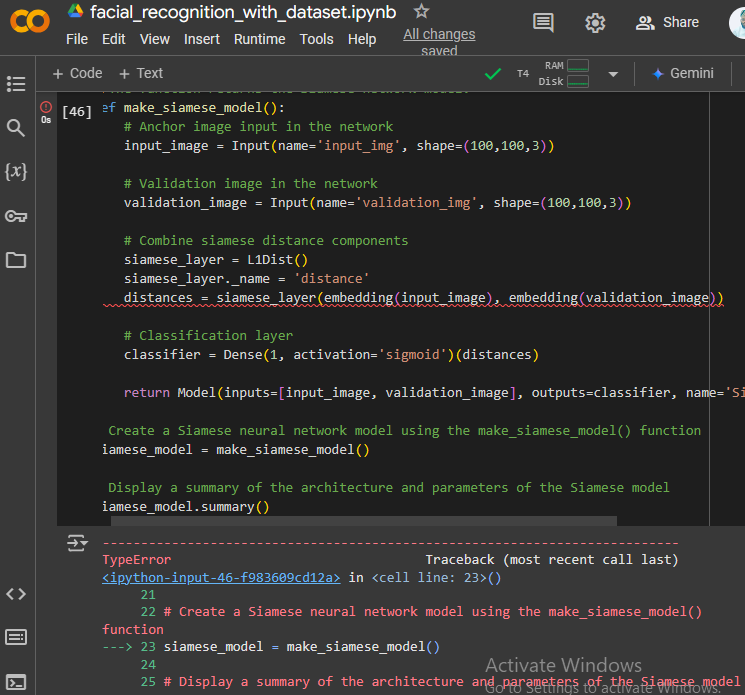Click the Google Drive file icon
This screenshot has width=745, height=695.
(x=76, y=11)
